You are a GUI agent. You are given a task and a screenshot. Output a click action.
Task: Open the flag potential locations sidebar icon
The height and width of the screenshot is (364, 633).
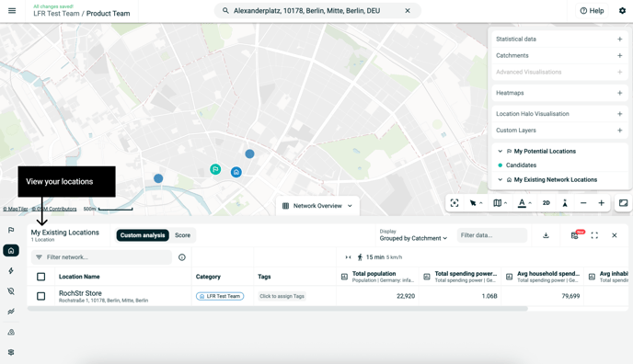click(x=11, y=230)
